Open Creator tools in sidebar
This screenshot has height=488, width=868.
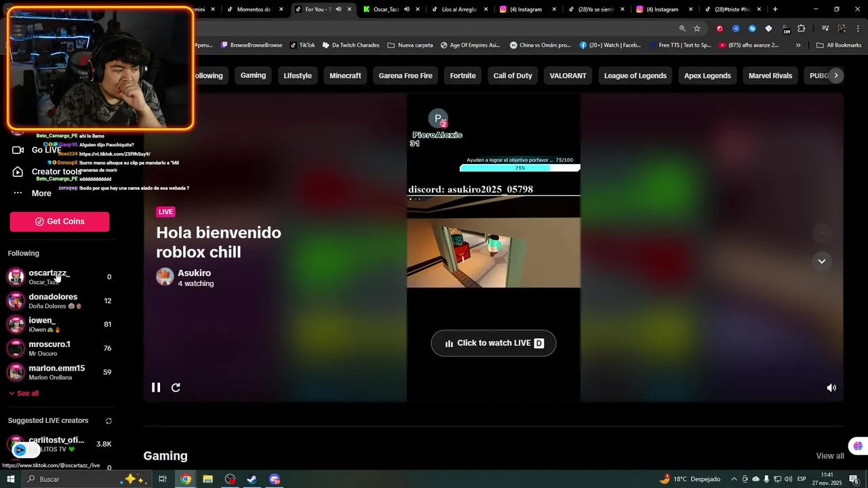56,171
